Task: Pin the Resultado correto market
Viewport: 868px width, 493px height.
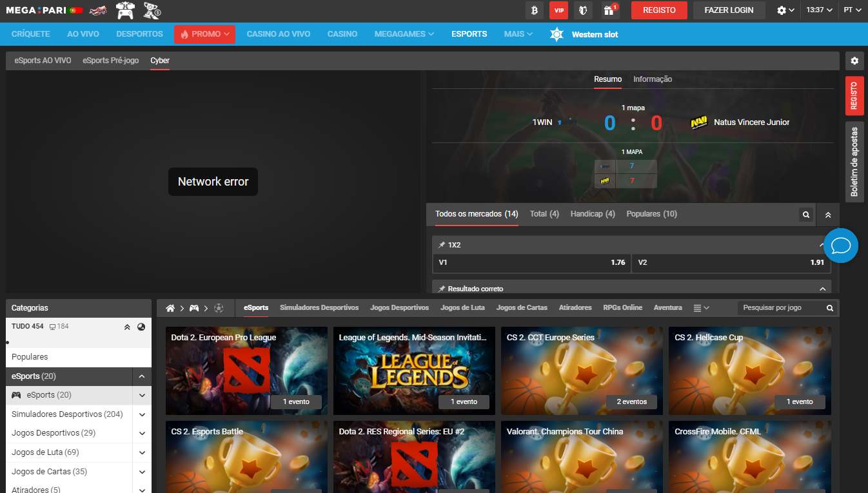Action: [x=442, y=289]
